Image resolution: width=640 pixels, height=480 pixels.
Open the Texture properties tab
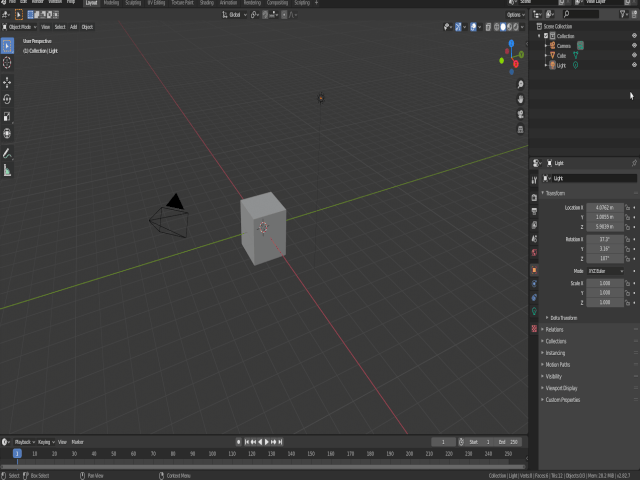coord(534,329)
